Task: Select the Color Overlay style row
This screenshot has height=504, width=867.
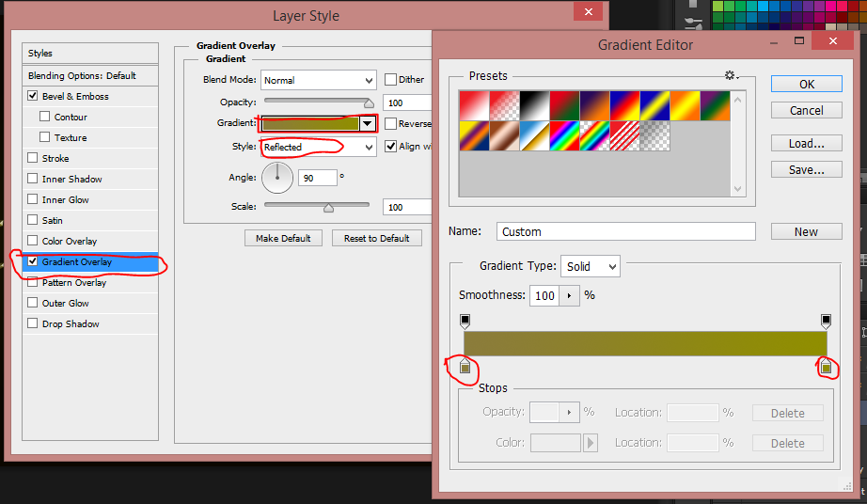Action: [x=90, y=241]
